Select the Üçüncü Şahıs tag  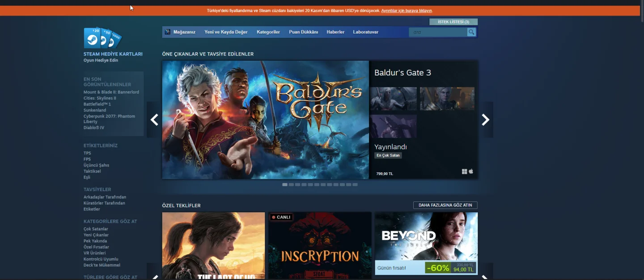(x=96, y=165)
